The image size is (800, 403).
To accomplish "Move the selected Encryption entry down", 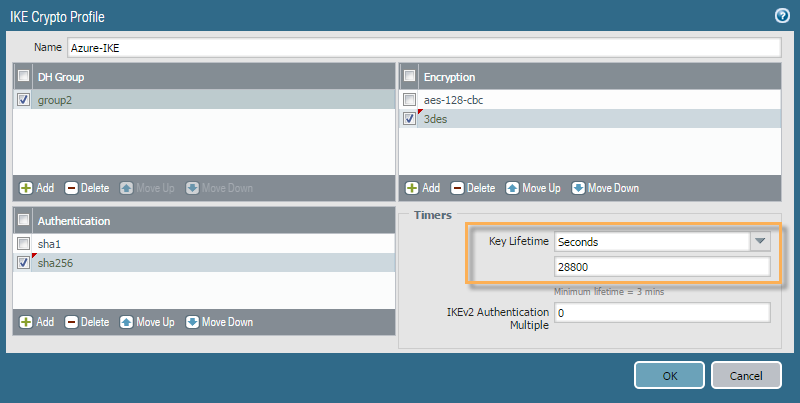I will 605,188.
